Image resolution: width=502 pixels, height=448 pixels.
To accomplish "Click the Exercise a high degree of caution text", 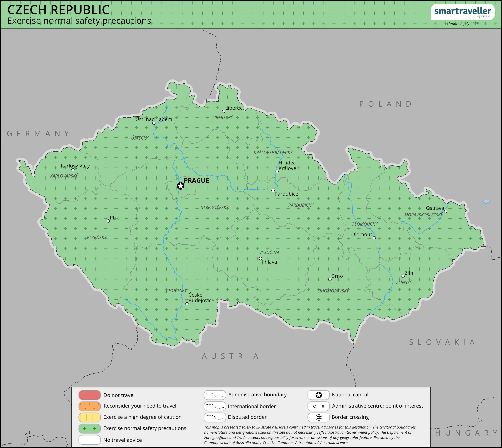I will 142,417.
